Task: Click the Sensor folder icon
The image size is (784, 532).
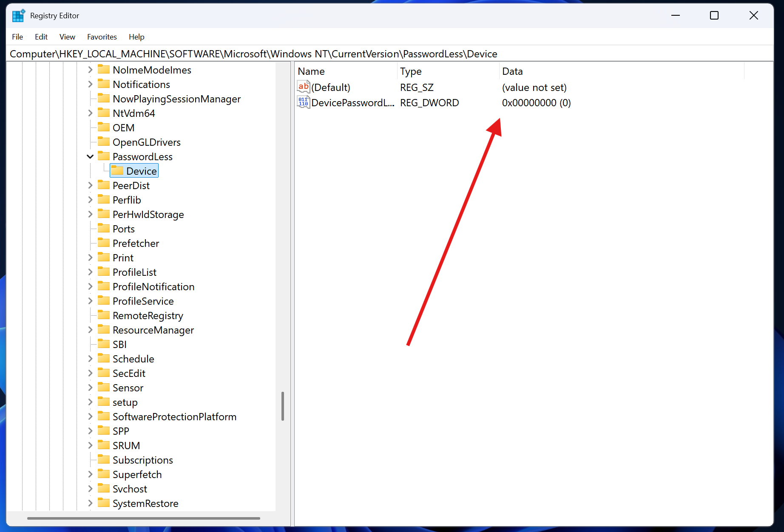Action: click(104, 388)
